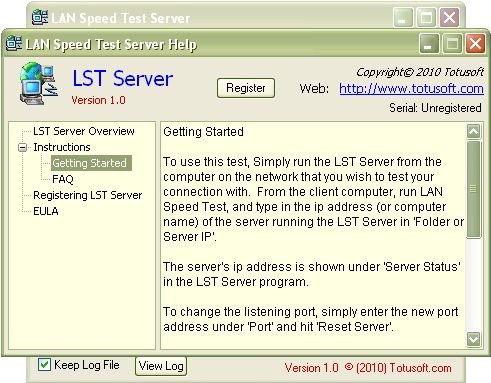
Task: Click the scroll up arrow in help text
Action: click(474, 131)
